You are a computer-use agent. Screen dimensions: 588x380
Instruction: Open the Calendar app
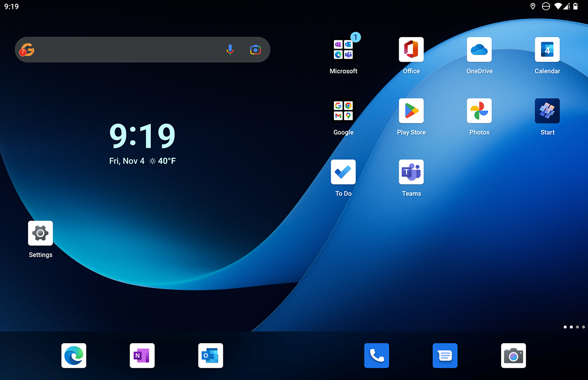[547, 50]
